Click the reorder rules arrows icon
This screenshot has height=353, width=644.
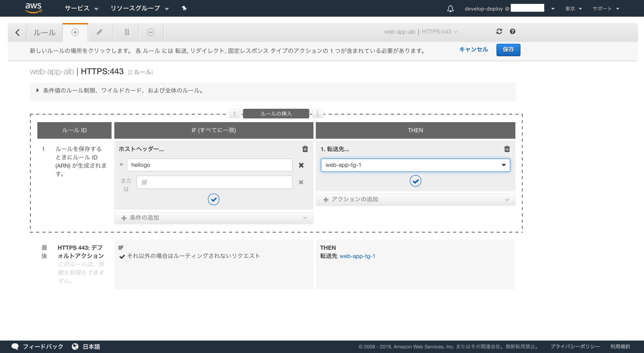[x=127, y=32]
